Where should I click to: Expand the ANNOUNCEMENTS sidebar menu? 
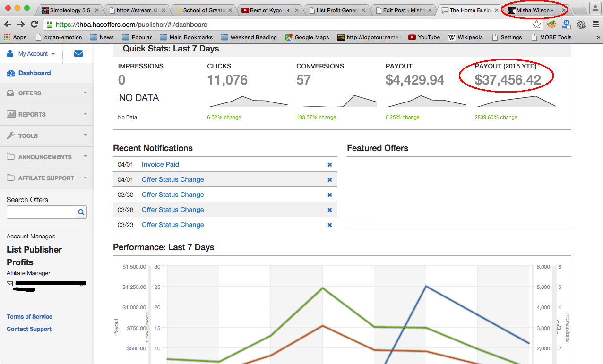[x=46, y=157]
